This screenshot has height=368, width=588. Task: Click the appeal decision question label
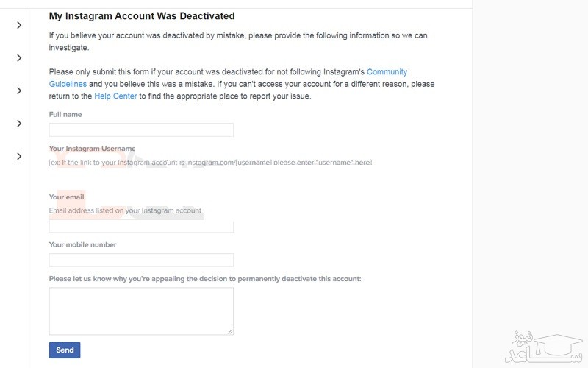click(x=205, y=279)
